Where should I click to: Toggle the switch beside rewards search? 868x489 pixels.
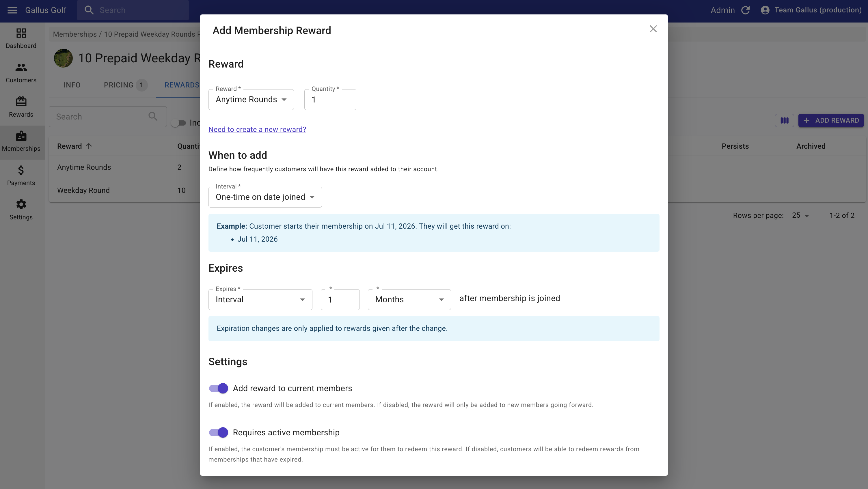click(x=178, y=123)
